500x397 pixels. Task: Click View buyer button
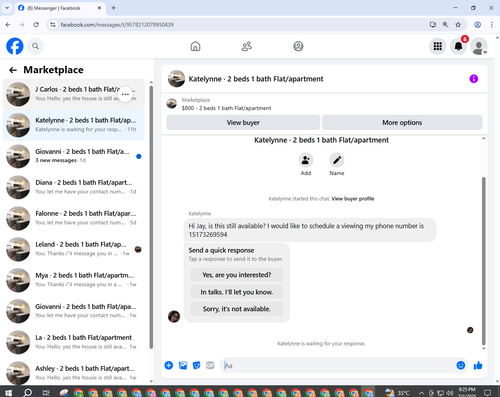[243, 122]
